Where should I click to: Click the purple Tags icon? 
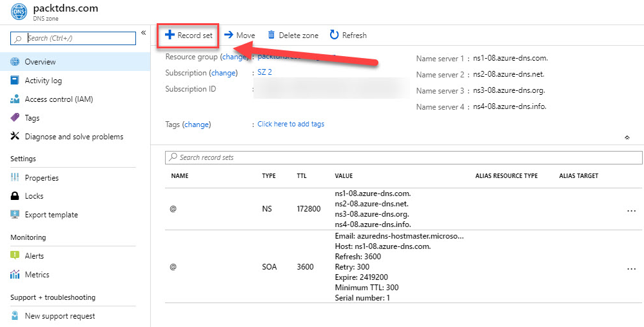click(x=15, y=118)
